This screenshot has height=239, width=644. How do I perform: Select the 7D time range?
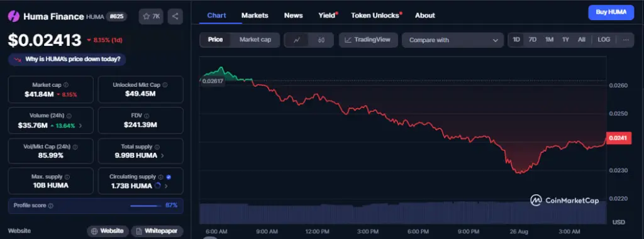click(532, 40)
